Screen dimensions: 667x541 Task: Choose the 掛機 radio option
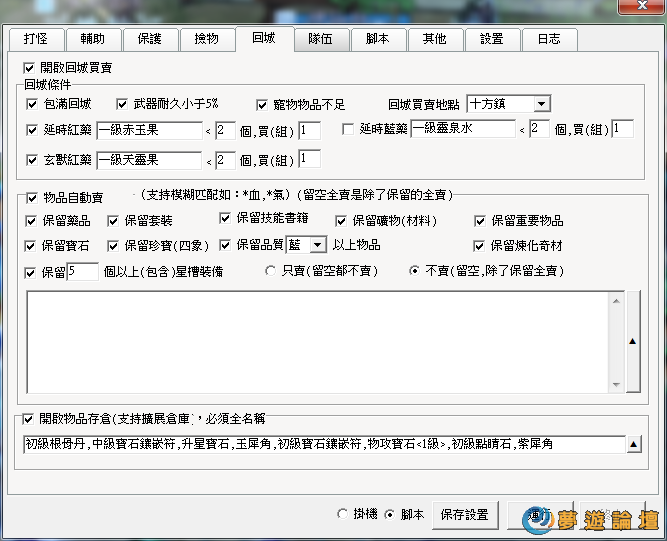pyautogui.click(x=343, y=514)
